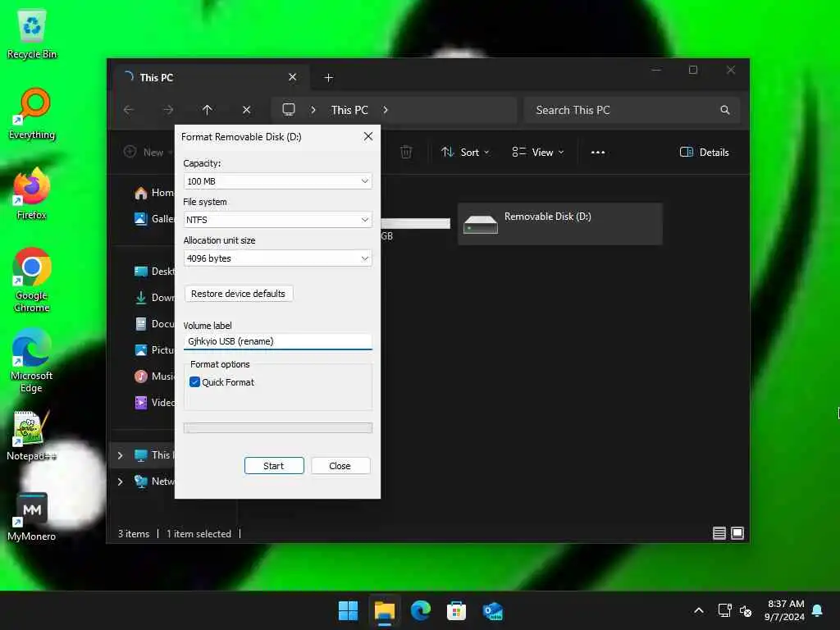Image resolution: width=840 pixels, height=630 pixels.
Task: Open Downloads in the navigation pane
Action: pyautogui.click(x=153, y=297)
